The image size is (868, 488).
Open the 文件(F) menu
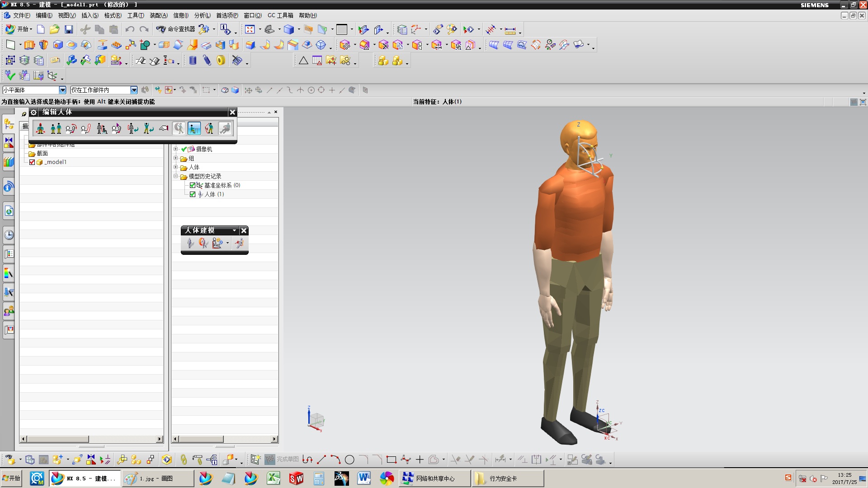click(x=21, y=15)
